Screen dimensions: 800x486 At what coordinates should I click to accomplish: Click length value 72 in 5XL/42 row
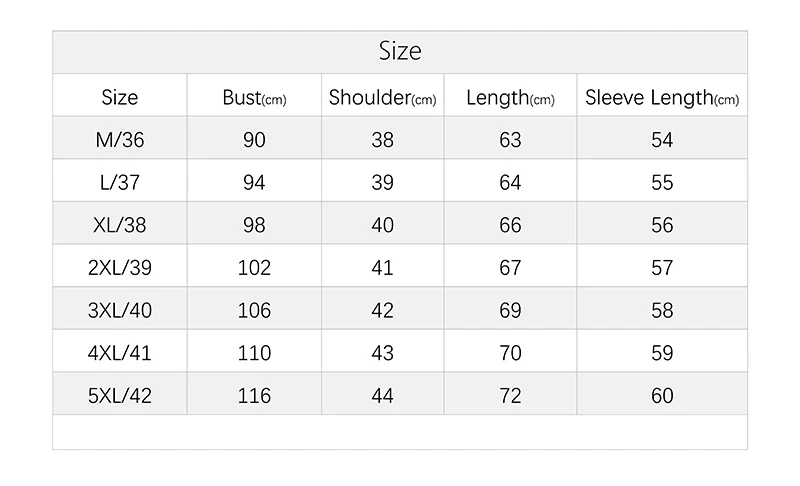510,396
